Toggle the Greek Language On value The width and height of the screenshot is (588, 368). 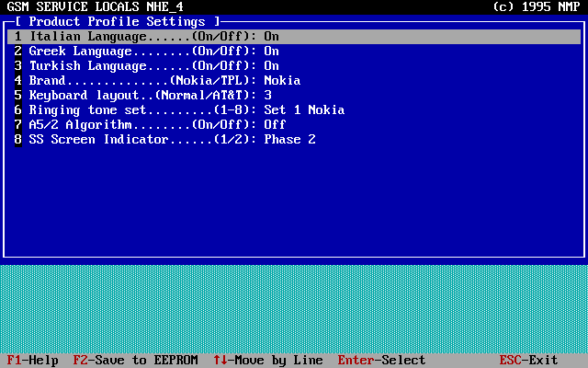click(x=271, y=52)
